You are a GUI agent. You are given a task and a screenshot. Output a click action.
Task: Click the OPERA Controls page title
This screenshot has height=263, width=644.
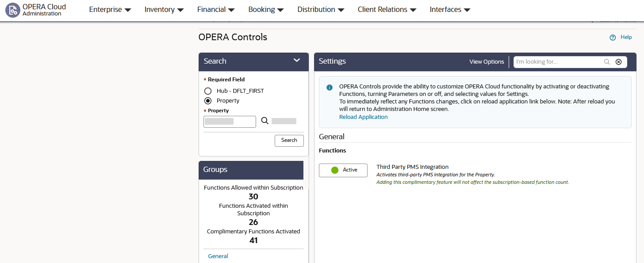pyautogui.click(x=233, y=37)
